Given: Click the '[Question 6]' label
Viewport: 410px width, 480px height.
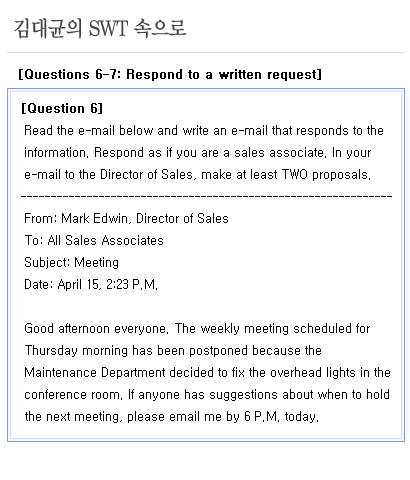Looking at the screenshot, I should click(62, 108).
